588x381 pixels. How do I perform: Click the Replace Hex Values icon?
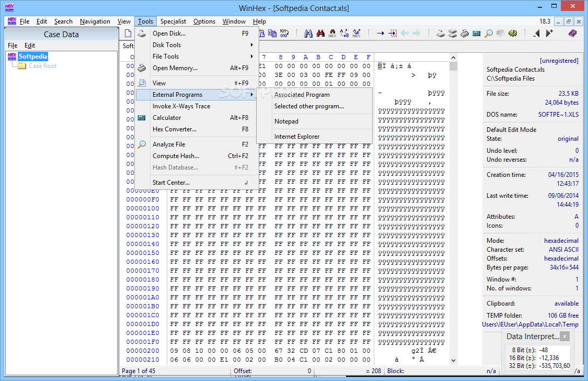(x=356, y=33)
